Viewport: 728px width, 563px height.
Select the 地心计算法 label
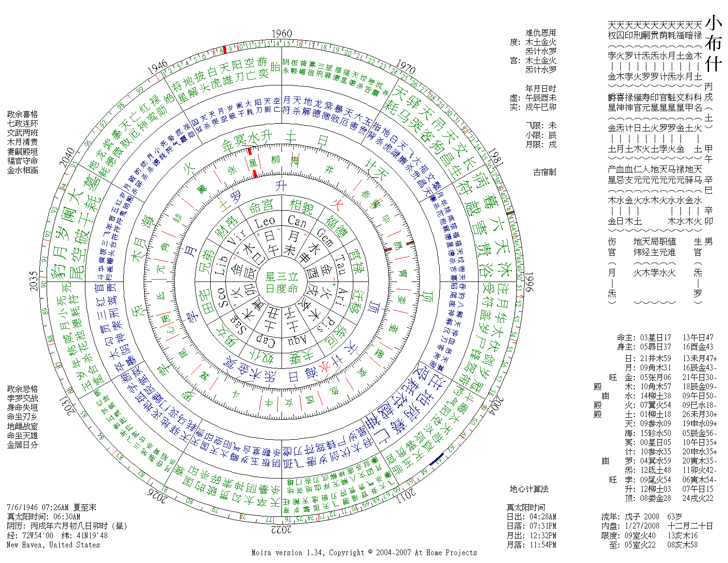point(529,489)
